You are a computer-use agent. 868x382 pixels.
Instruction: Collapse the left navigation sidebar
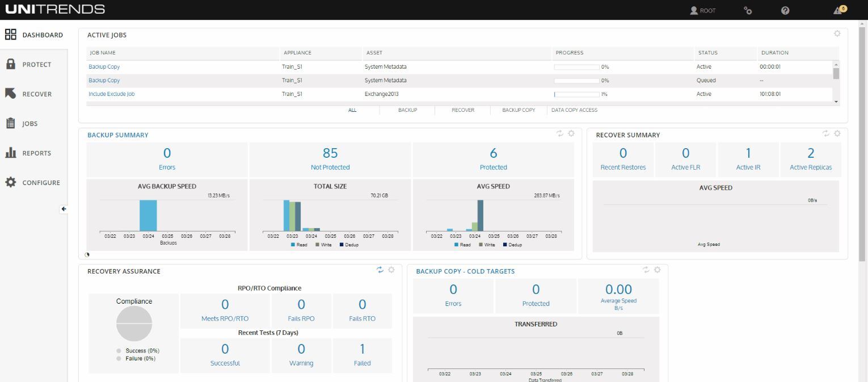coord(62,209)
